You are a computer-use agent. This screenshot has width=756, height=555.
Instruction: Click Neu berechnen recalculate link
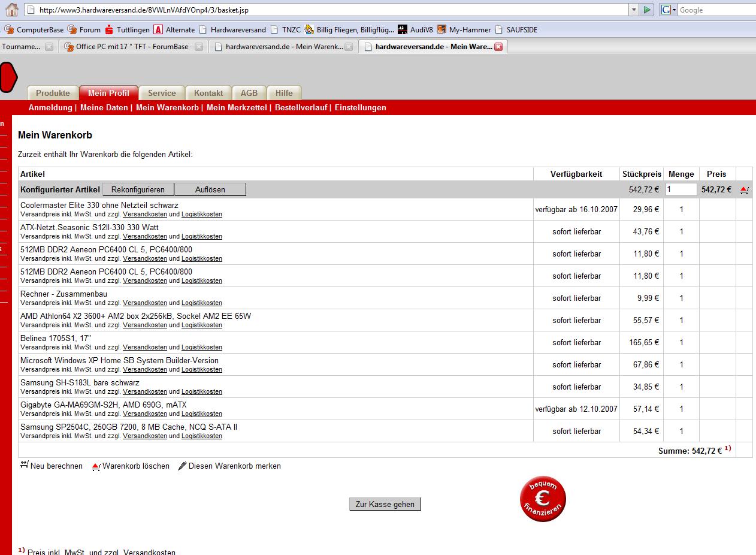pos(56,466)
